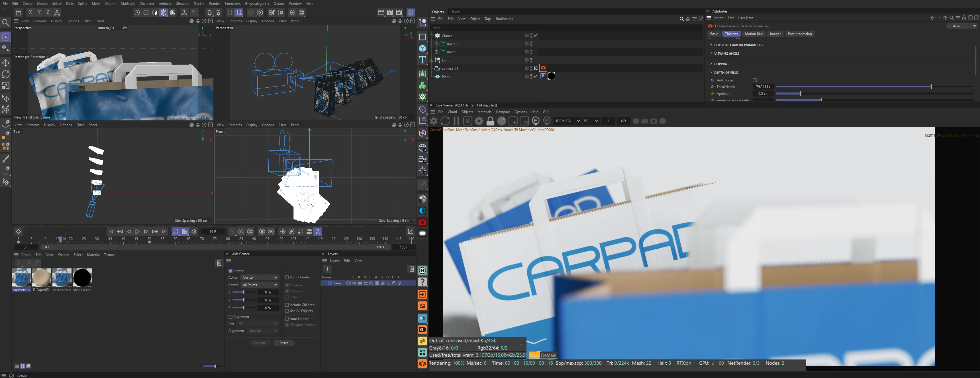This screenshot has width=980, height=378.
Task: Switch to the Post processing tab
Action: coord(799,34)
